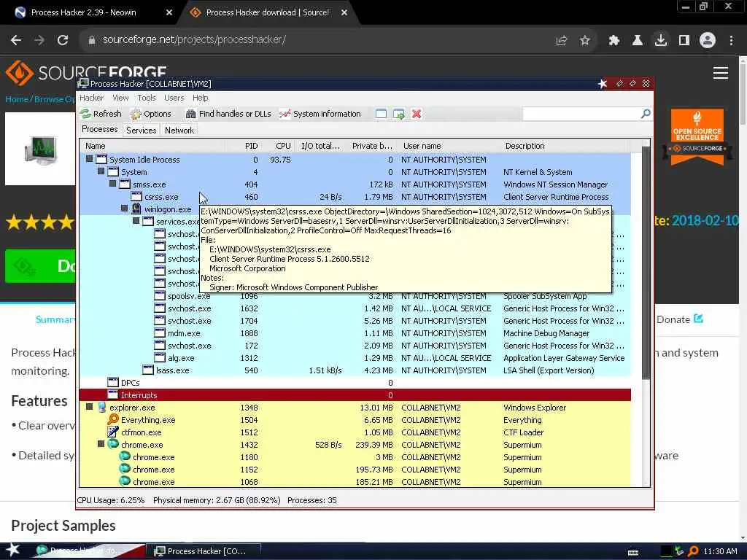747x560 pixels.
Task: Open the browser profile avatar
Action: click(x=708, y=41)
